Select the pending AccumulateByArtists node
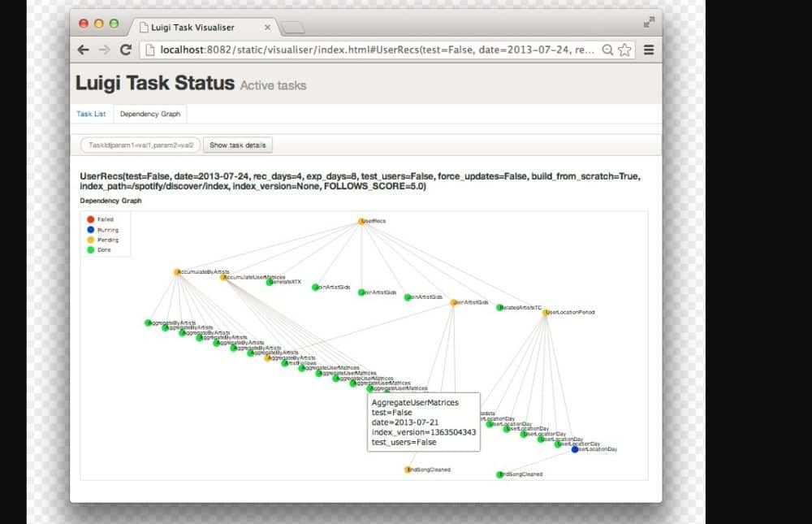Viewport: 812px width, 524px height. pyautogui.click(x=177, y=272)
